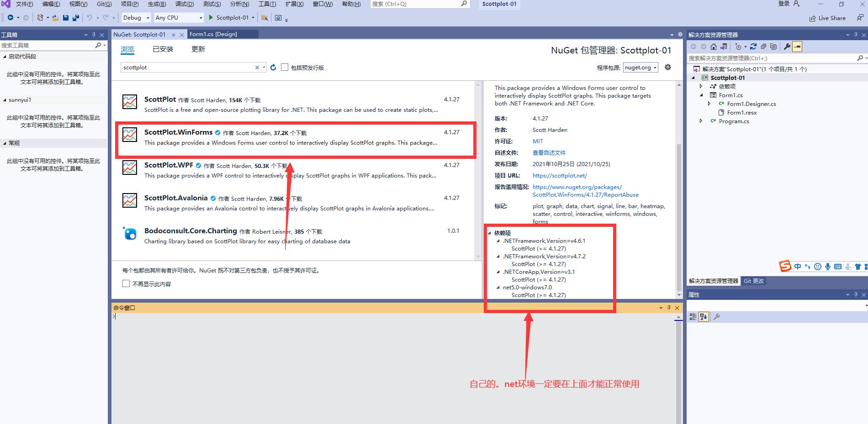Toggle Sogou punctuation mode
The height and width of the screenshot is (424, 868).
pos(808,267)
